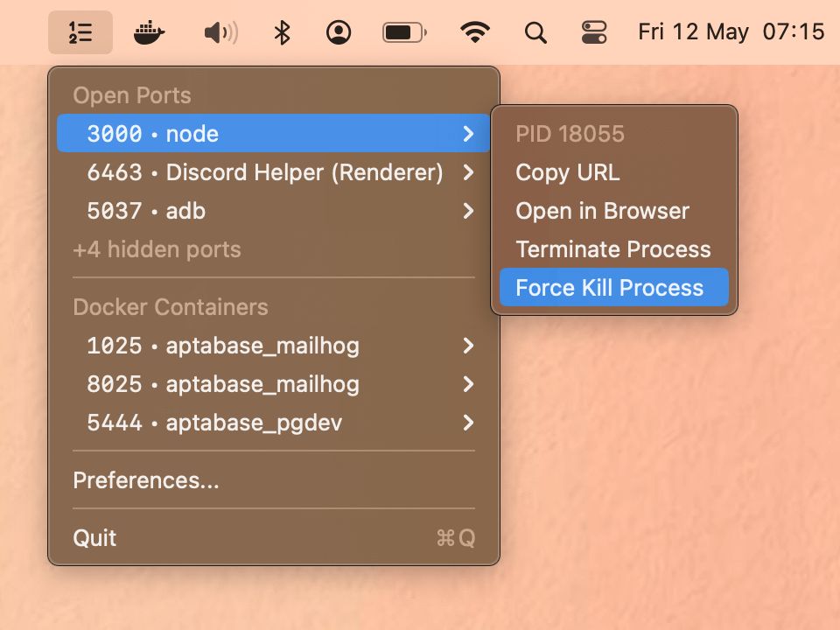
Task: Show the 4 hidden ports
Action: click(x=157, y=249)
